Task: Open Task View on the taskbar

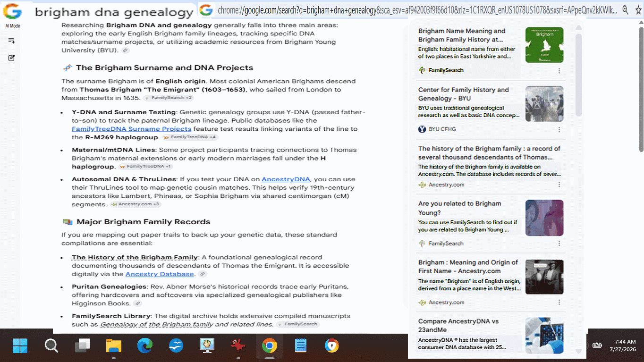Action: click(x=83, y=346)
